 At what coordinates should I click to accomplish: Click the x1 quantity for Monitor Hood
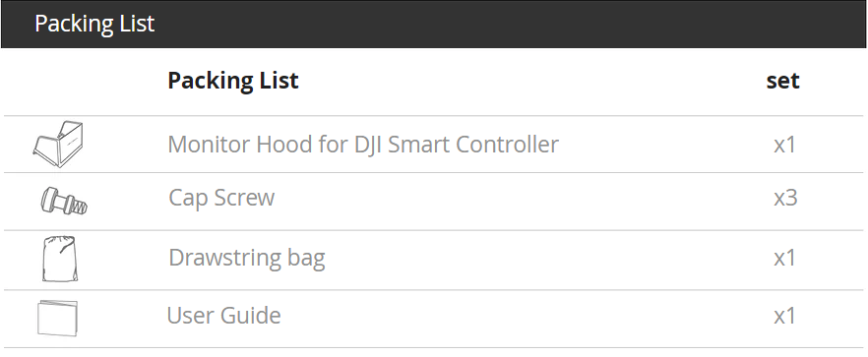coord(785,145)
